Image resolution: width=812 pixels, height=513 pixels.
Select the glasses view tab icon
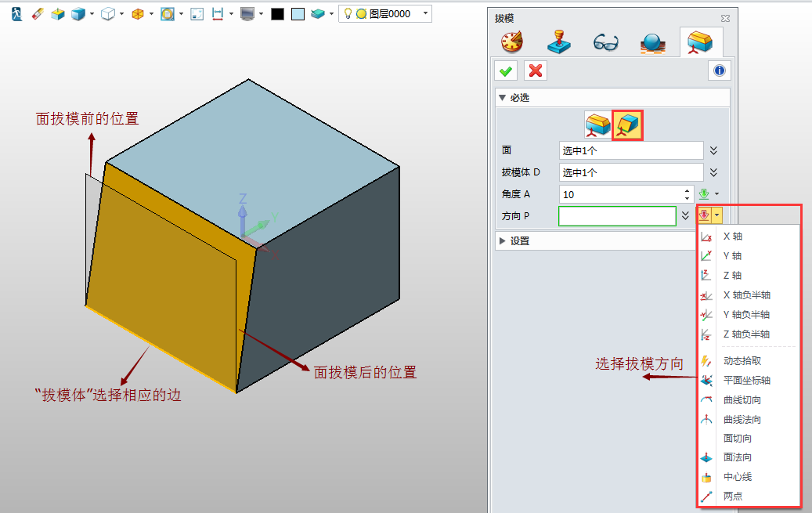(605, 42)
